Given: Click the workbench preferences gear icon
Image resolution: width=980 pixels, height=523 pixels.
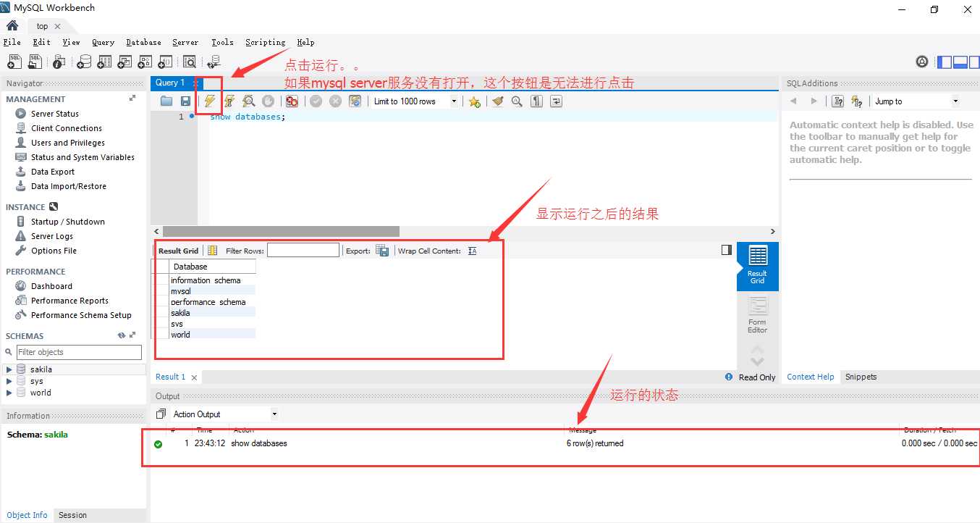Looking at the screenshot, I should pos(921,62).
